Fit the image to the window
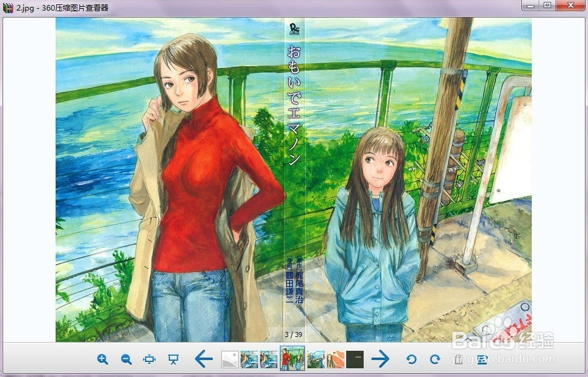 149,359
